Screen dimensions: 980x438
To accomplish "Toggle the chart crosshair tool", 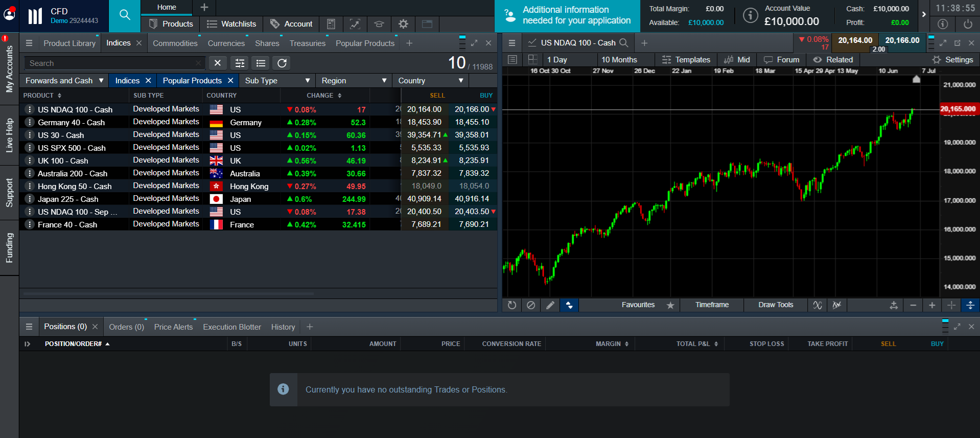I will pos(951,305).
